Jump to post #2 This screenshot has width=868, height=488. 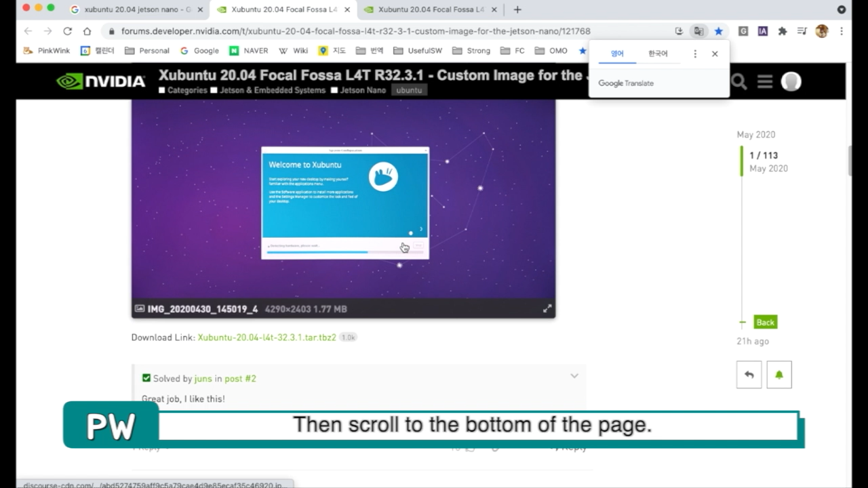click(x=240, y=379)
